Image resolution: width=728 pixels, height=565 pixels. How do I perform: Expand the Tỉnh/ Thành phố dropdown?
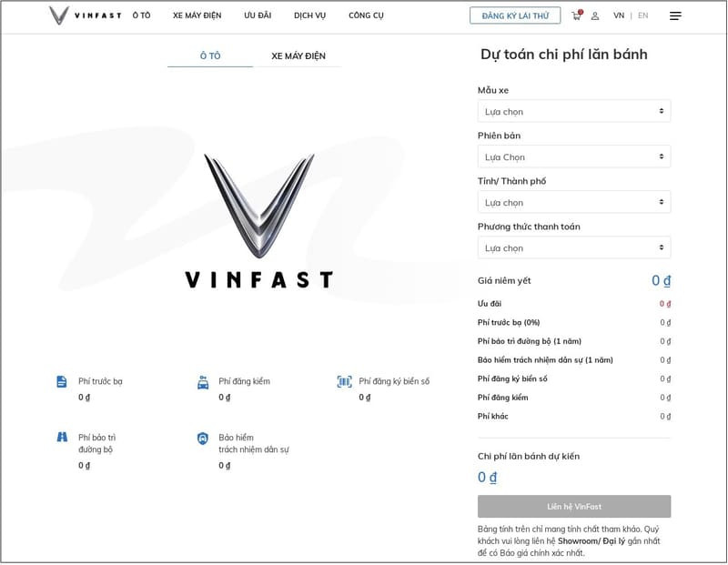click(574, 202)
